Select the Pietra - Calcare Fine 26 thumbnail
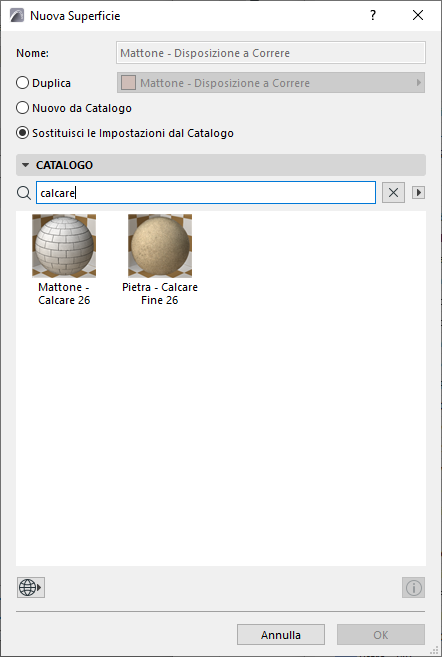This screenshot has width=442, height=657. [160, 246]
